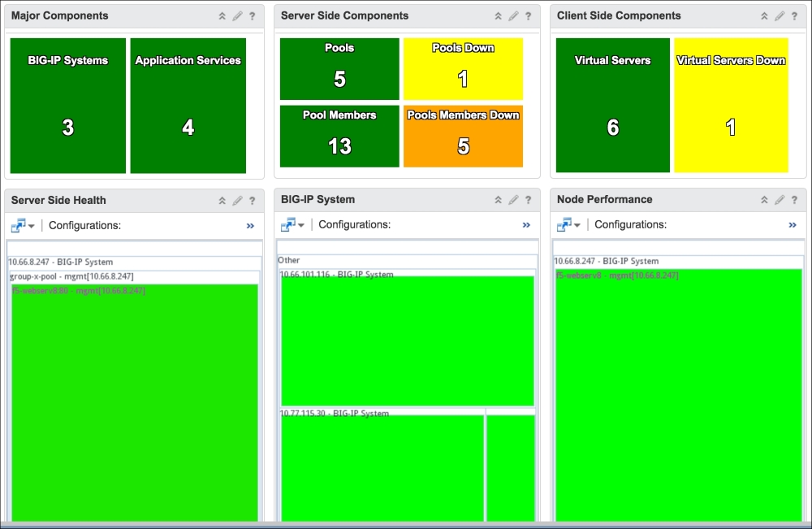Edit the Server Side Components widget
The height and width of the screenshot is (529, 812).
tap(513, 16)
